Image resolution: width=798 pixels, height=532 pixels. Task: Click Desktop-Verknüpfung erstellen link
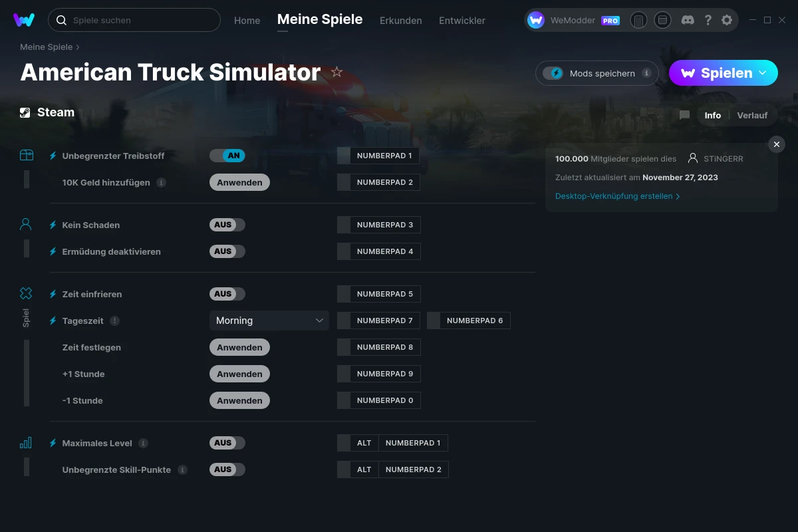coord(617,196)
